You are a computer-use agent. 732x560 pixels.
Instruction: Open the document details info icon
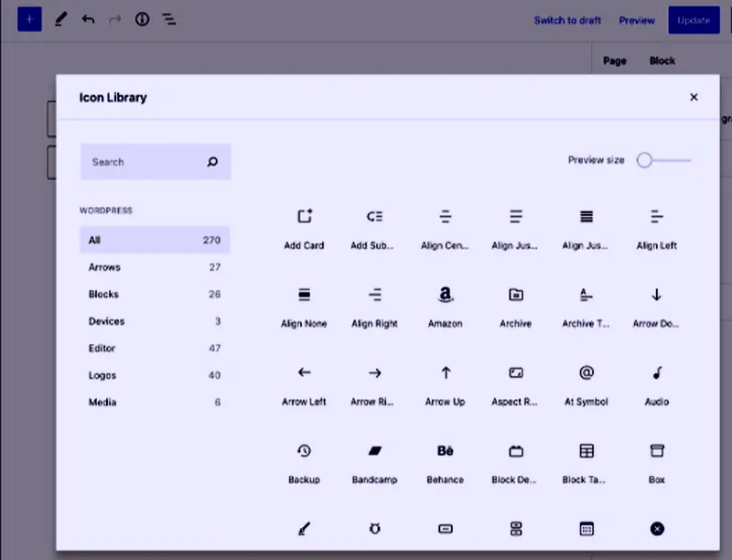click(143, 19)
